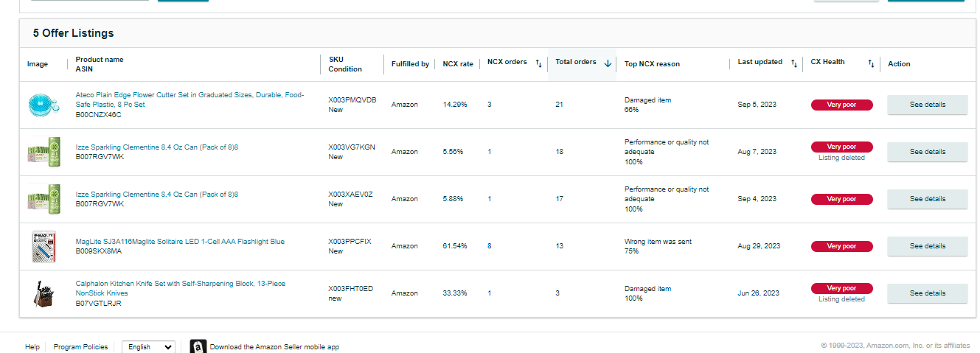Image resolution: width=980 pixels, height=353 pixels.
Task: Sort by CX Health arrows
Action: [871, 63]
